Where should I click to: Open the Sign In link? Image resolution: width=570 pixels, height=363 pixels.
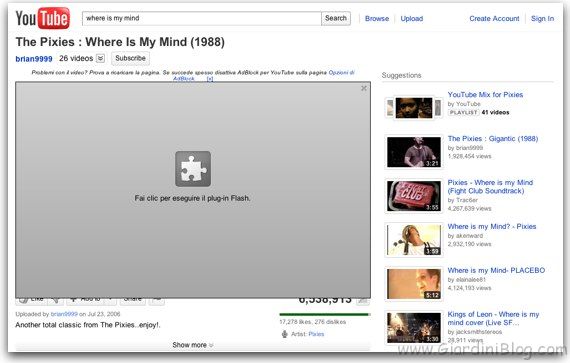click(x=542, y=19)
